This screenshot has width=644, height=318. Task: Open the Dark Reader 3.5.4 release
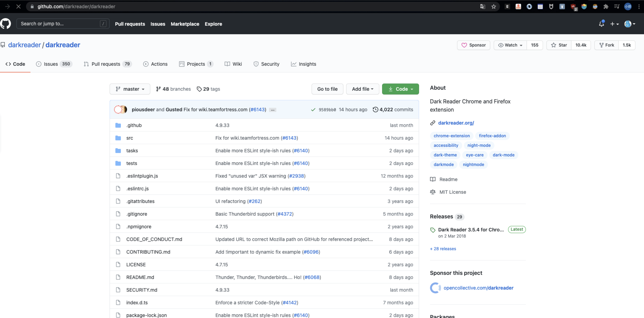[x=471, y=230]
